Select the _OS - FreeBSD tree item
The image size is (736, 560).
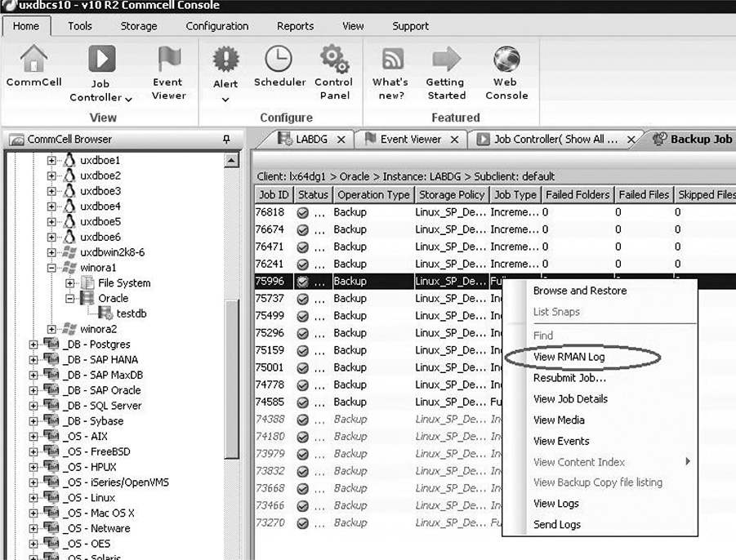click(x=96, y=451)
